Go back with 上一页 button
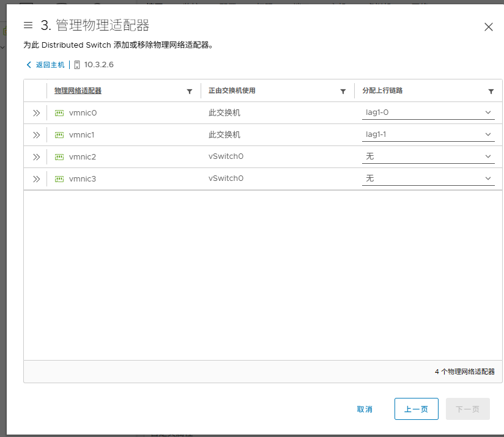Screen dimensions: 504x437 point(417,409)
